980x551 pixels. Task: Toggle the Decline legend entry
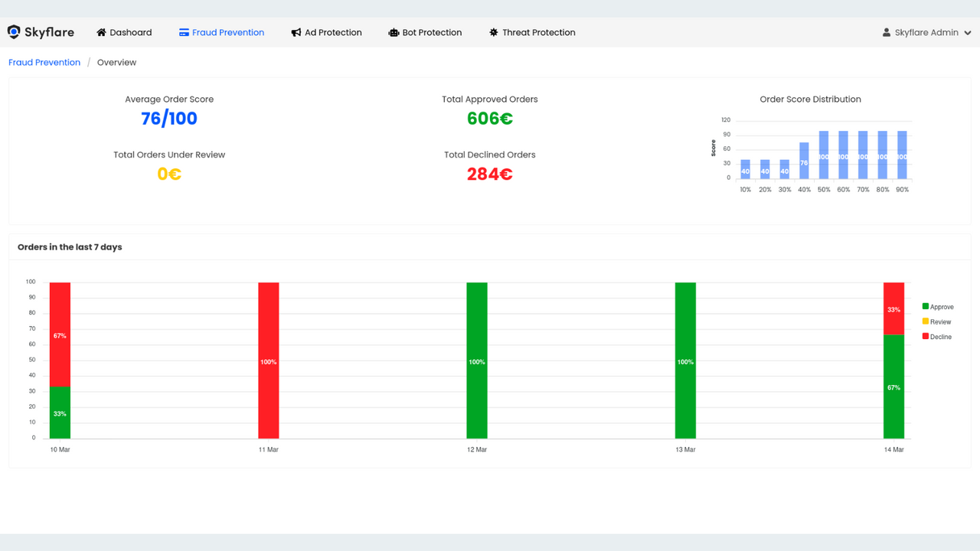tap(937, 337)
